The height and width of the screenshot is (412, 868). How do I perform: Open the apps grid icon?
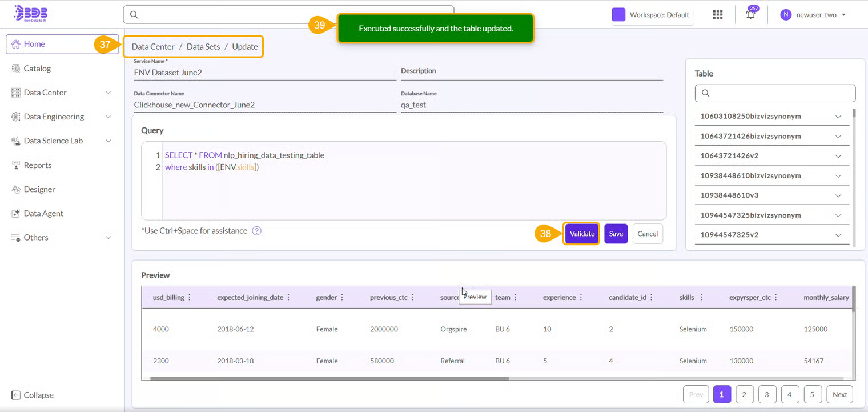tap(718, 15)
